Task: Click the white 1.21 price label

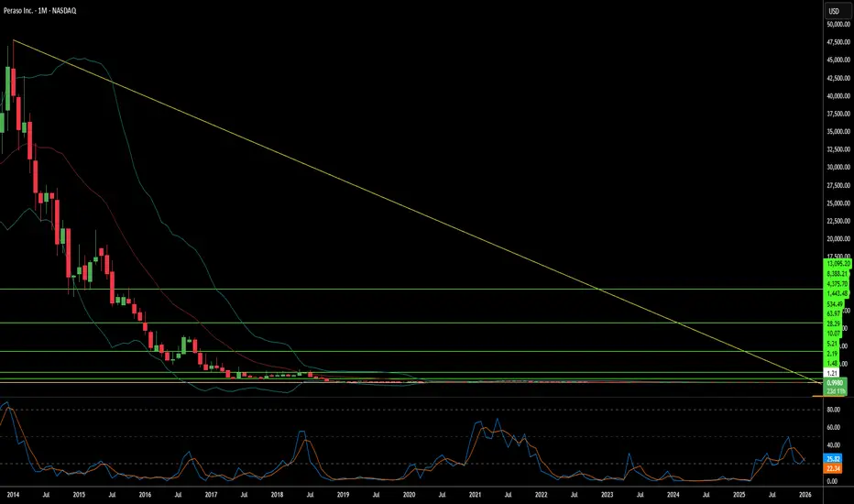Action: 832,373
